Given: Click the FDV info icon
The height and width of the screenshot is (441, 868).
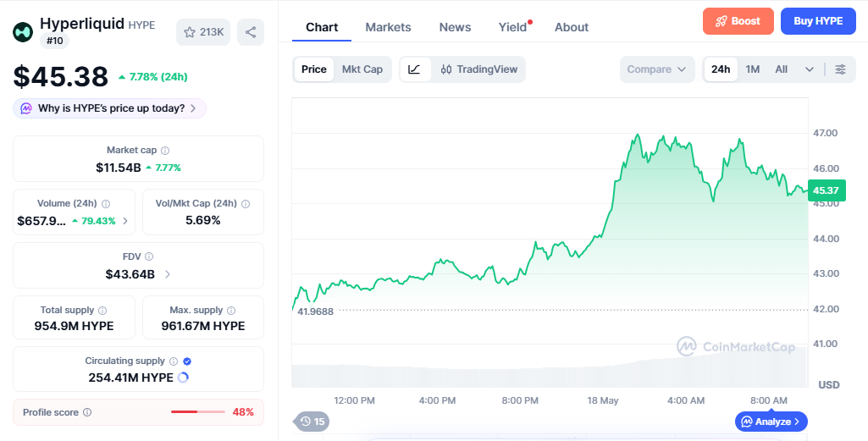Looking at the screenshot, I should 149,256.
